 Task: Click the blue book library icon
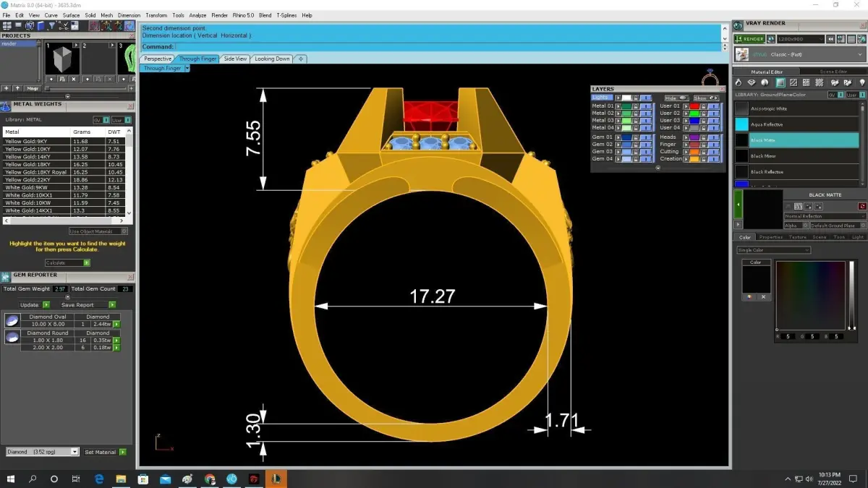coord(41,26)
